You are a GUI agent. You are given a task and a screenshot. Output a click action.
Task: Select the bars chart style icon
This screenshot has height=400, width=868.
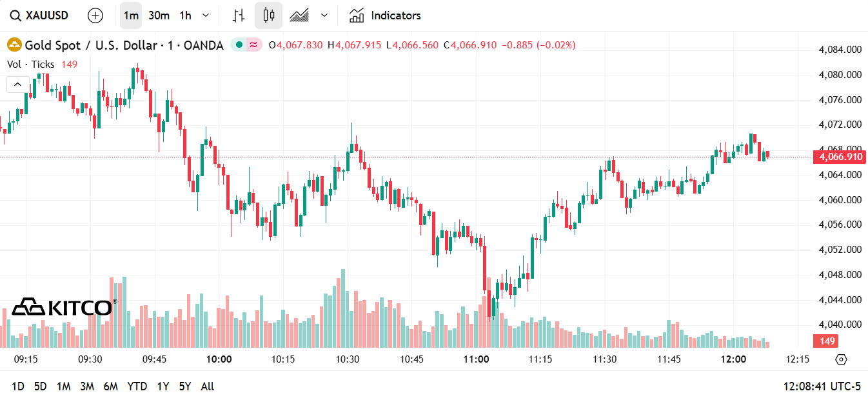pos(239,15)
